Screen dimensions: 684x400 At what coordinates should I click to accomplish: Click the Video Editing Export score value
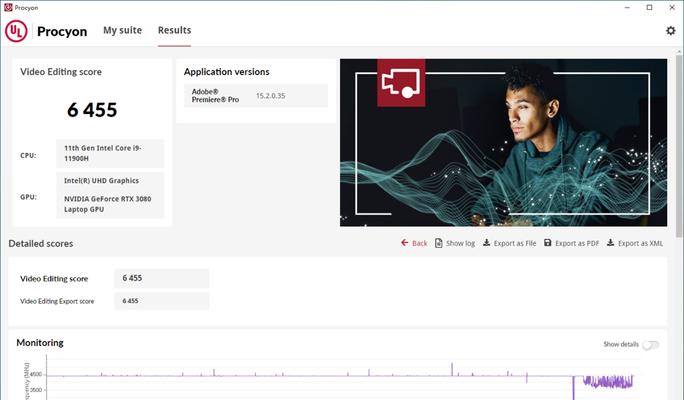pyautogui.click(x=162, y=301)
